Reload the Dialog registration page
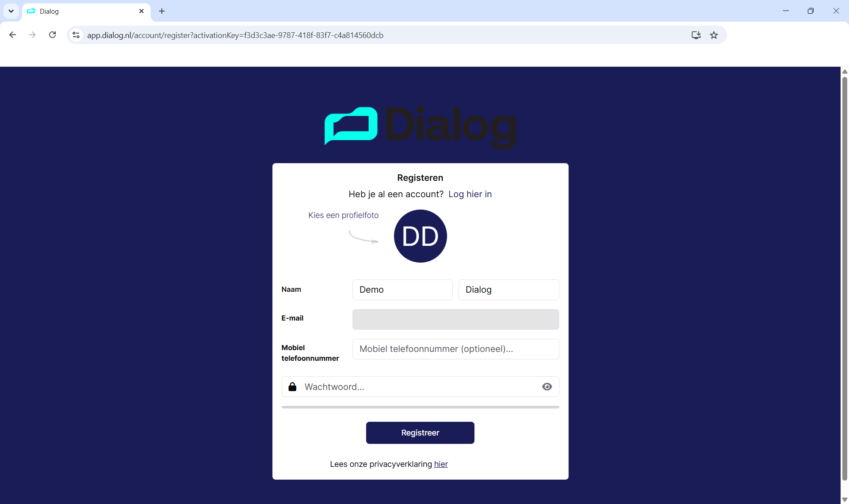This screenshot has height=504, width=849. point(52,35)
